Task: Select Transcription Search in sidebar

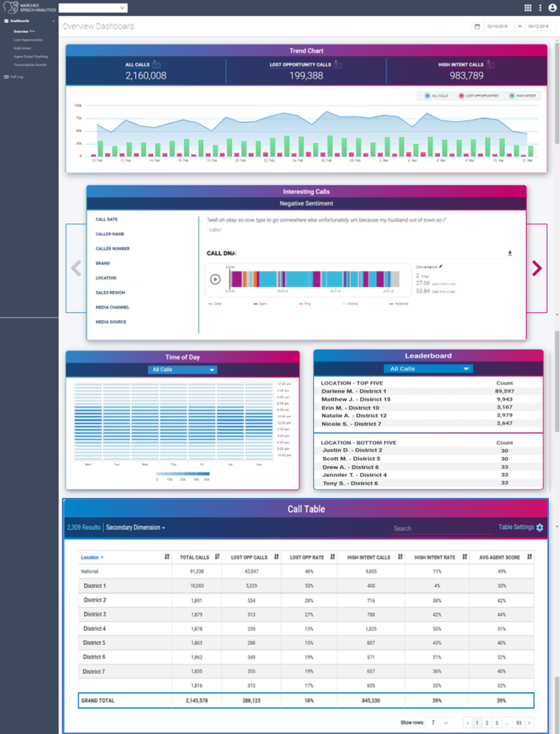Action: tap(30, 65)
